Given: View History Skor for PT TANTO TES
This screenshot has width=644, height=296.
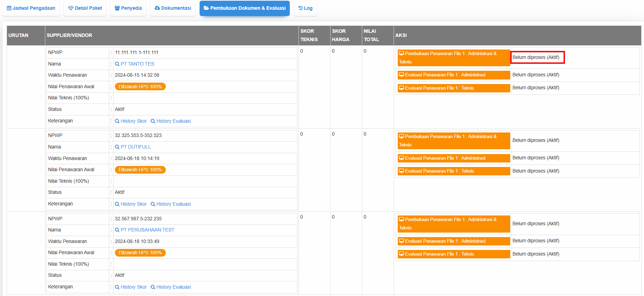Looking at the screenshot, I should pyautogui.click(x=131, y=121).
